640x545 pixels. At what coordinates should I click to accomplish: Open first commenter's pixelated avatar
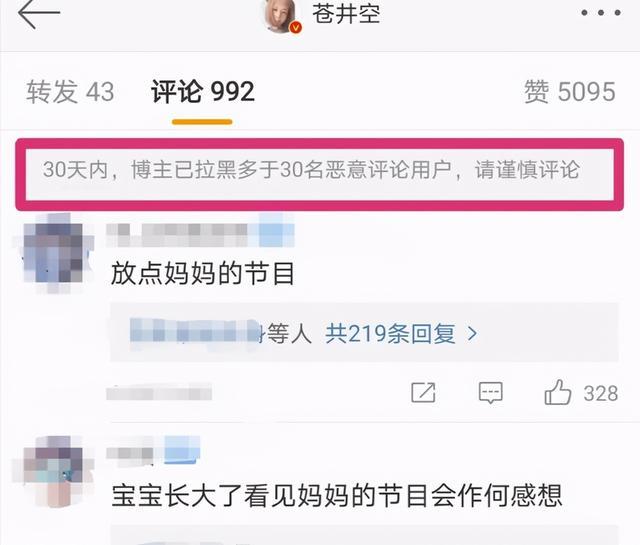(x=54, y=253)
